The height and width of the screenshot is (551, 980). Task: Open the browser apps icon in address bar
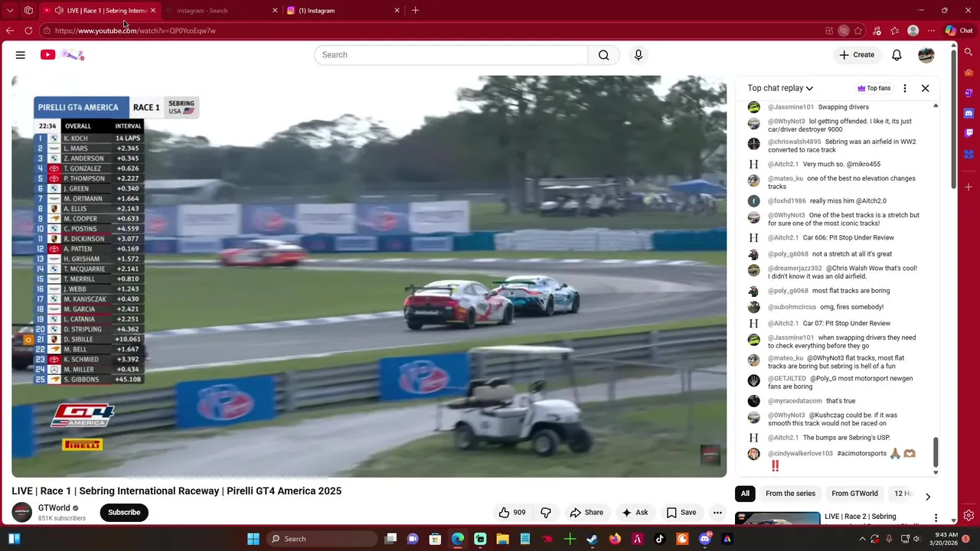[829, 31]
